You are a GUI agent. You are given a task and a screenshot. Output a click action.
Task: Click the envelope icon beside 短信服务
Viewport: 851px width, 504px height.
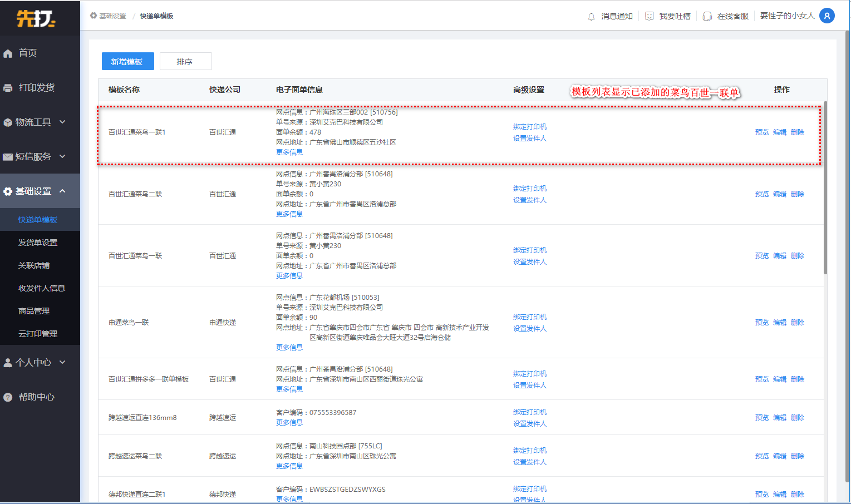[8, 157]
